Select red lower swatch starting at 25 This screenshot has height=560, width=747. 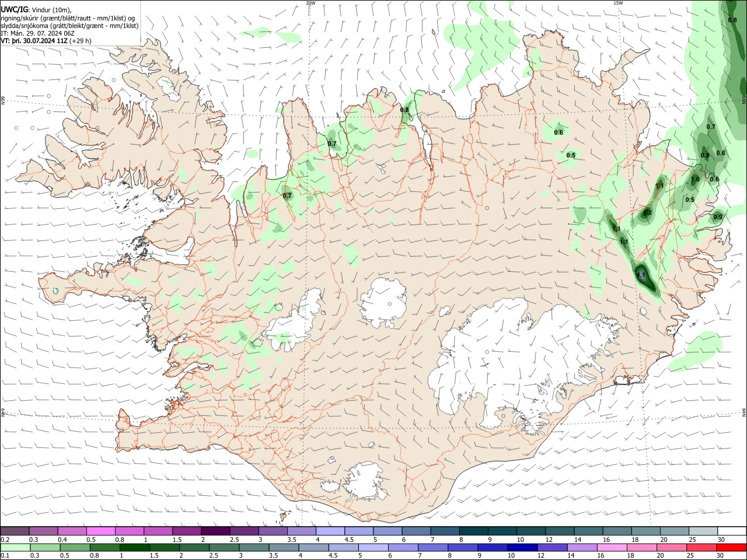pos(700,547)
